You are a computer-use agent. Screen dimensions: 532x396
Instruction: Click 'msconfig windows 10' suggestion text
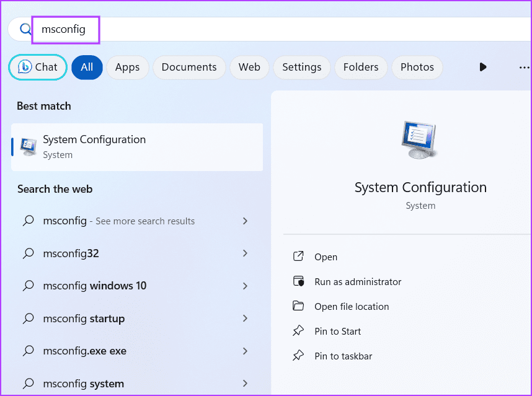(x=95, y=286)
